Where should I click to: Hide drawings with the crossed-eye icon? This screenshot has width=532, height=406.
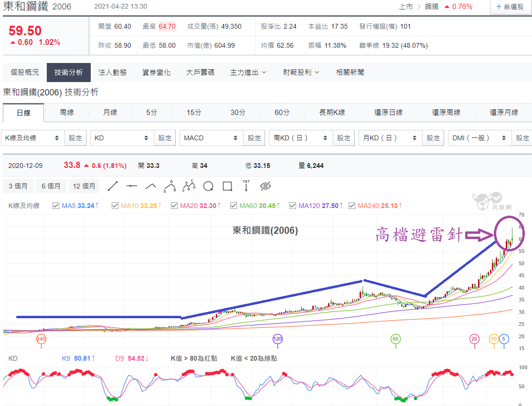(x=266, y=186)
